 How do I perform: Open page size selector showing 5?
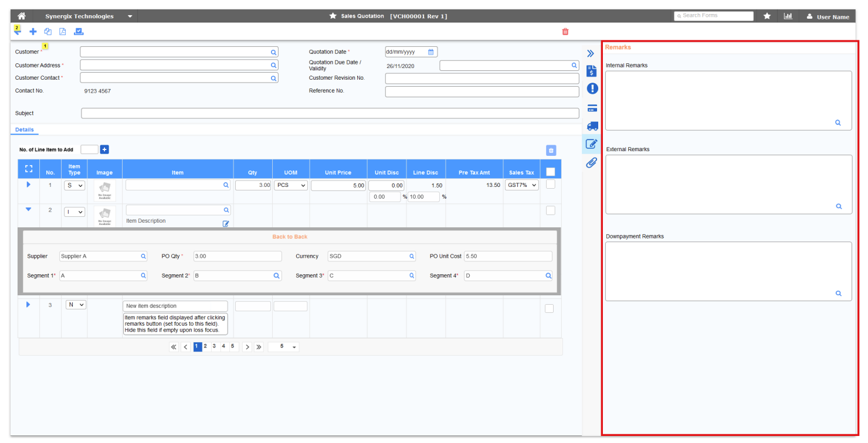click(283, 346)
